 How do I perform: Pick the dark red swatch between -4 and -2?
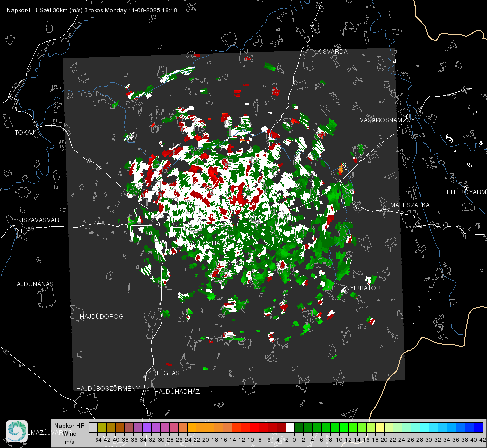click(x=281, y=427)
